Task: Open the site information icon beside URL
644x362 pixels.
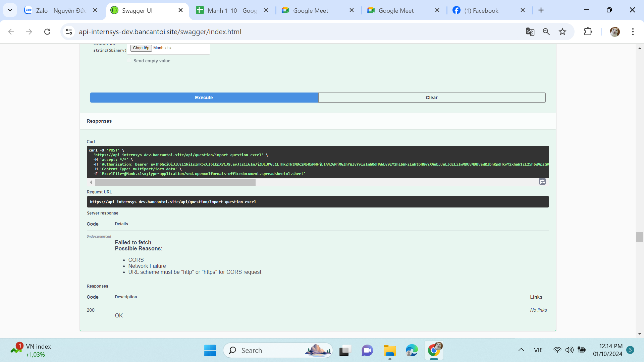Action: pyautogui.click(x=69, y=32)
